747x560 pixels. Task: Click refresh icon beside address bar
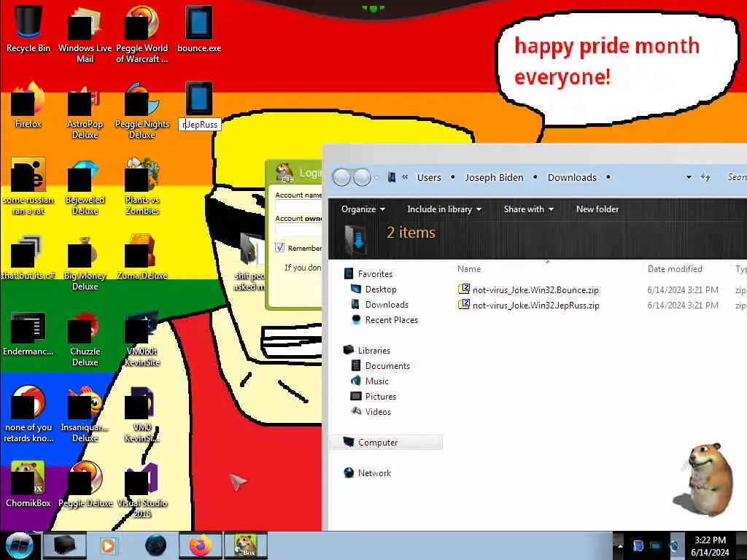coord(705,177)
